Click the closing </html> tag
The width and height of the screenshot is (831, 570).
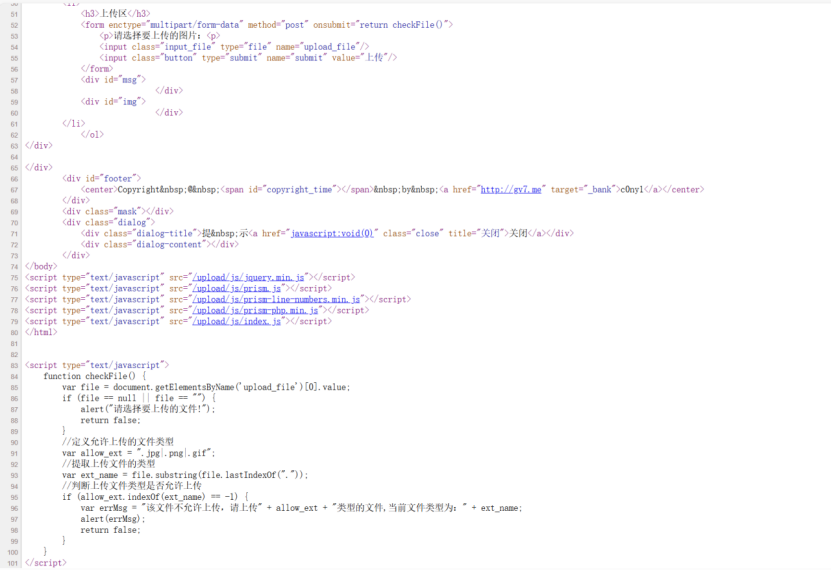point(41,333)
